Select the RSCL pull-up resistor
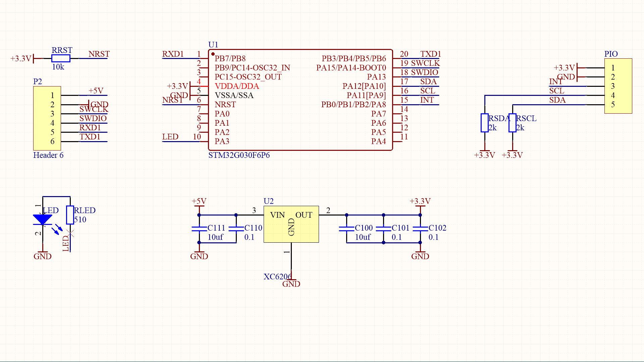The width and height of the screenshot is (644, 362). [512, 123]
